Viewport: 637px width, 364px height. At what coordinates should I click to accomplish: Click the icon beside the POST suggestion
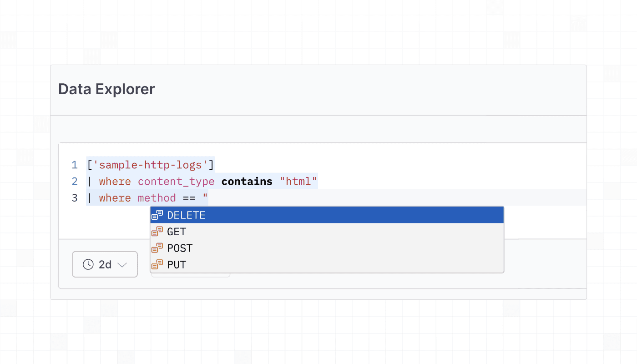coord(157,248)
